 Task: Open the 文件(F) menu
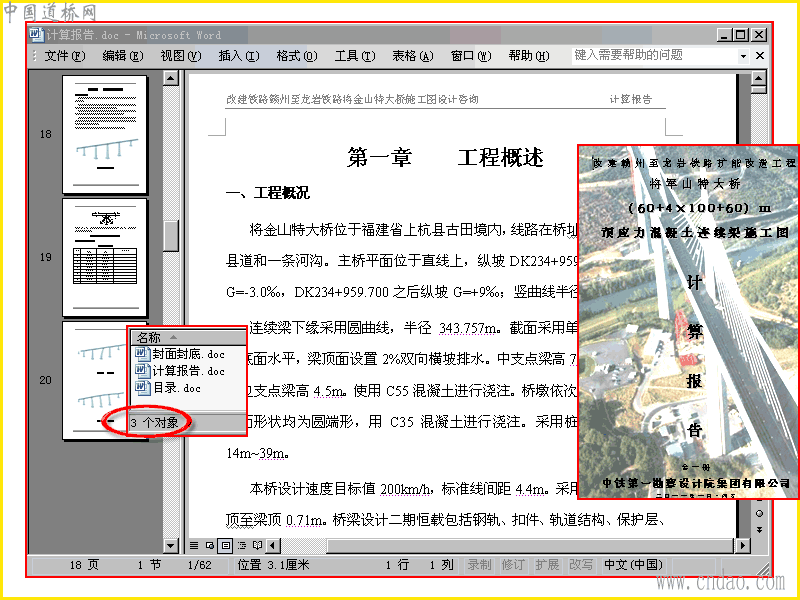tap(64, 56)
